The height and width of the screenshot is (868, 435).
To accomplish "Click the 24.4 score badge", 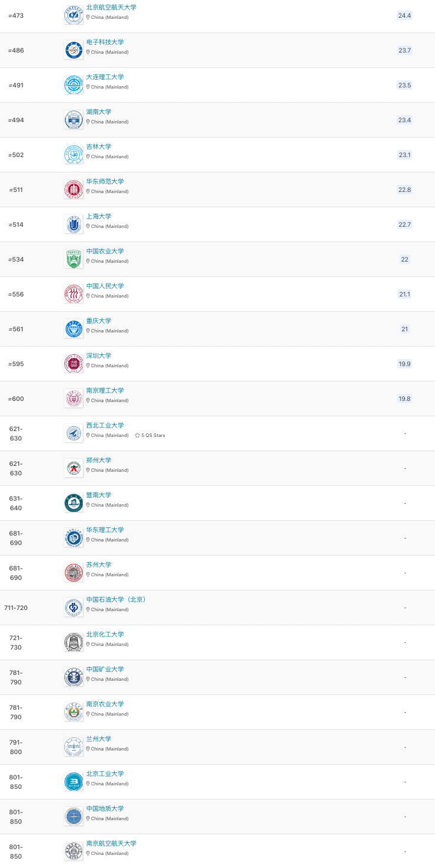I will point(405,15).
